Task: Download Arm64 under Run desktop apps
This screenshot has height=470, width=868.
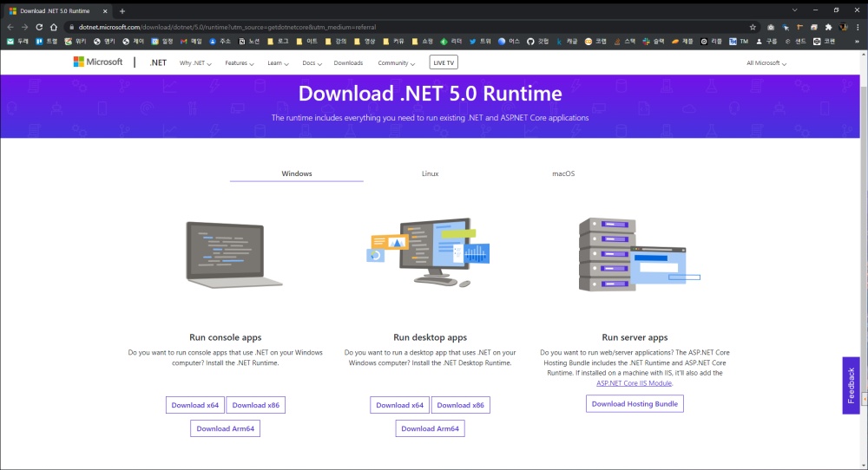Action: [431, 428]
